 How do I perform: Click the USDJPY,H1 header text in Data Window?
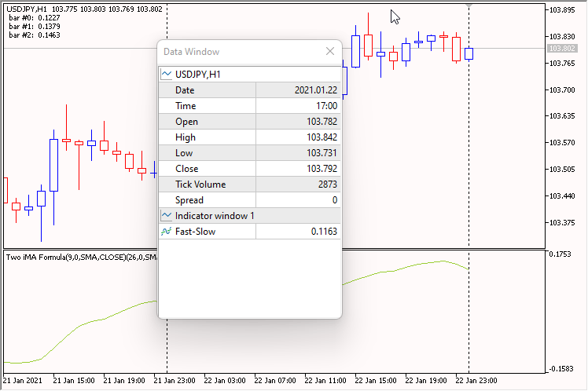point(198,75)
